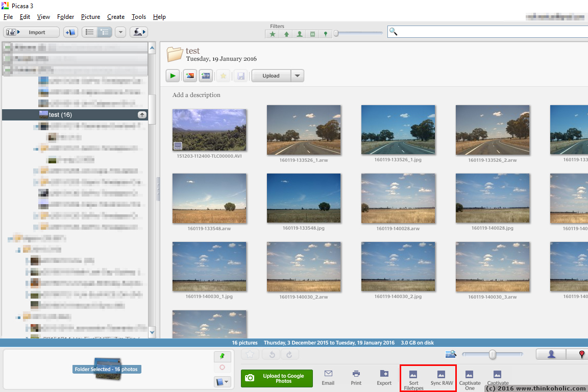Viewport: 588px width, 392px height.
Task: Create a movie presentation from the folder
Action: (x=206, y=76)
